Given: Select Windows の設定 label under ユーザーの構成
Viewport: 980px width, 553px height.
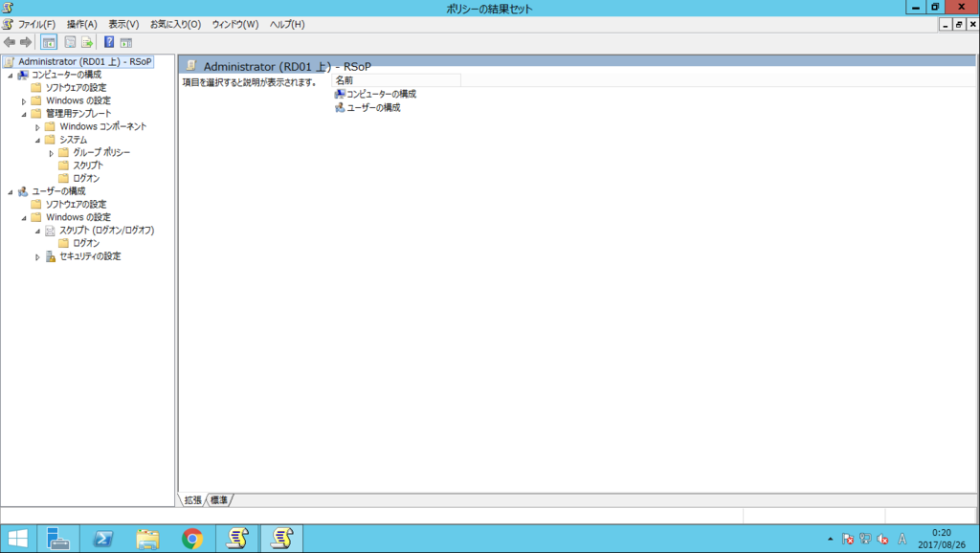Looking at the screenshot, I should [x=78, y=217].
